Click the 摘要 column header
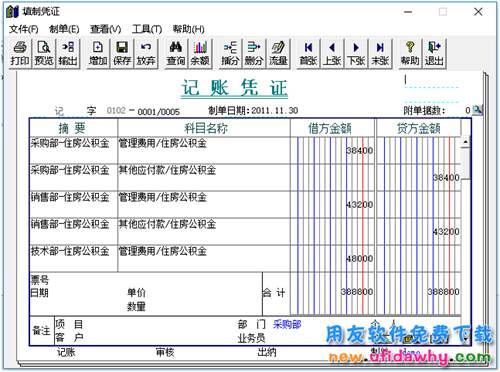 click(x=72, y=128)
